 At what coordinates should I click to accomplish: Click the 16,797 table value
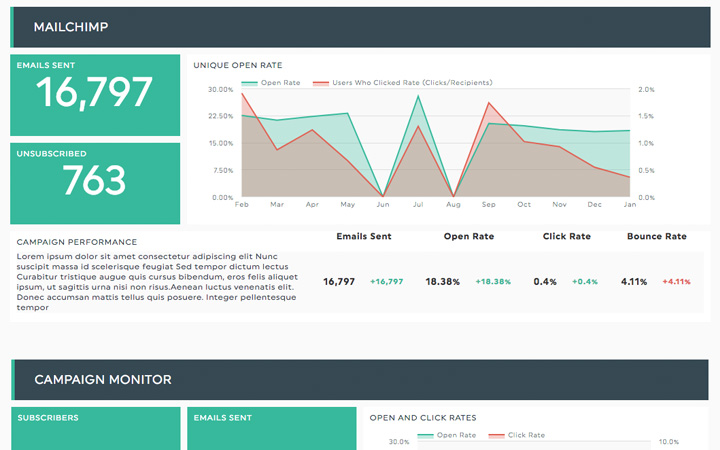click(x=339, y=282)
